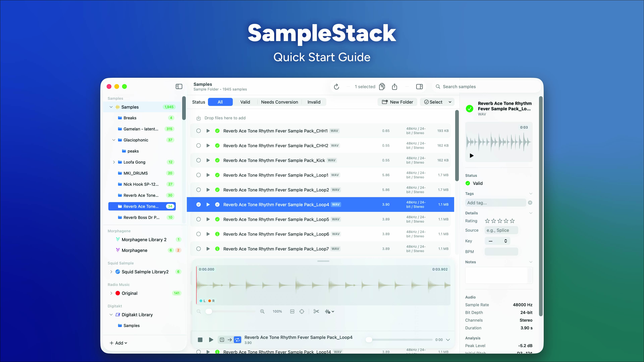Click the Add button in the sidebar
Screen dimensions: 644x362
tap(118, 343)
